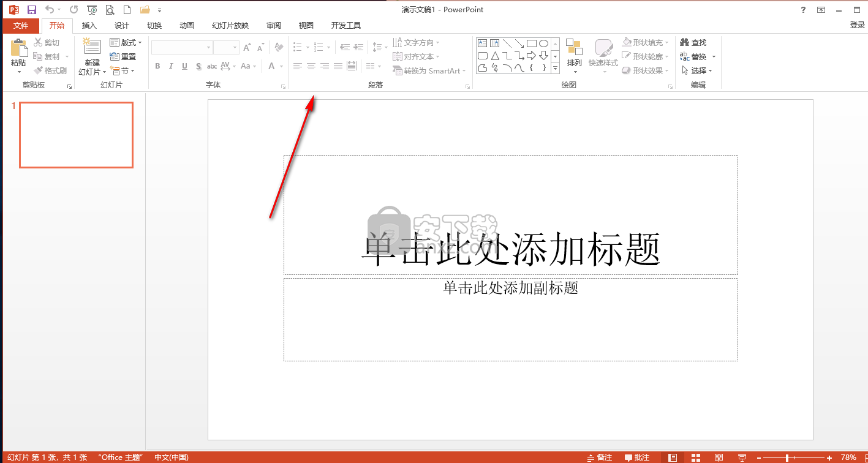
Task: Open the Section (节) dropdown
Action: [122, 70]
